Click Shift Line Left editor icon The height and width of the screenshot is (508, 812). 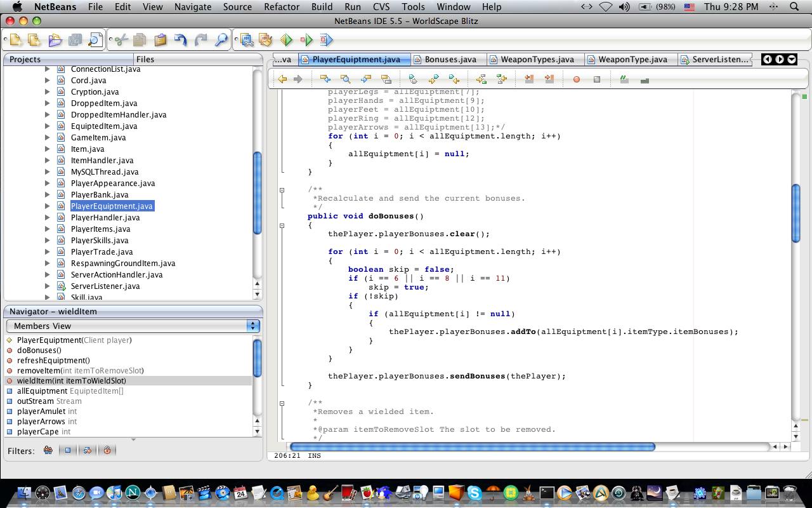(529, 79)
